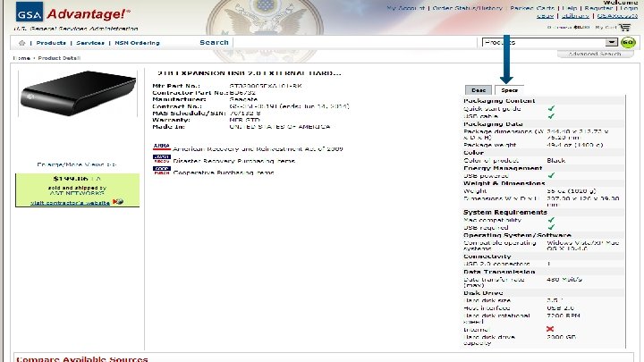The image size is (644, 362).
Task: Visit contractor's website link
Action: pos(70,202)
